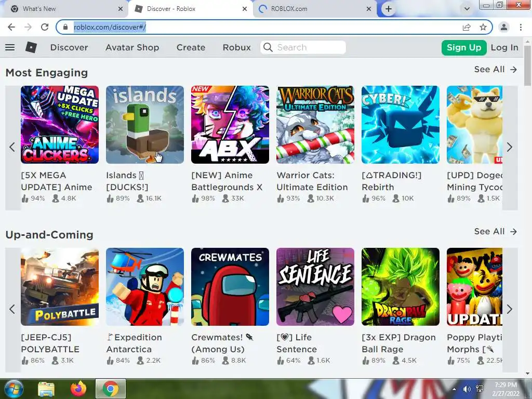
Task: Open the Robux menu item
Action: pyautogui.click(x=236, y=47)
